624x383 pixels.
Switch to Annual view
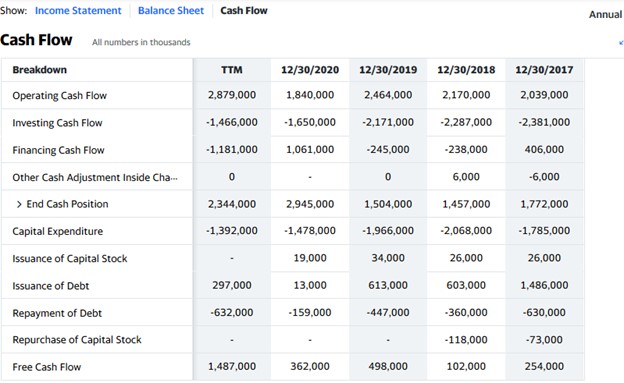click(x=605, y=15)
